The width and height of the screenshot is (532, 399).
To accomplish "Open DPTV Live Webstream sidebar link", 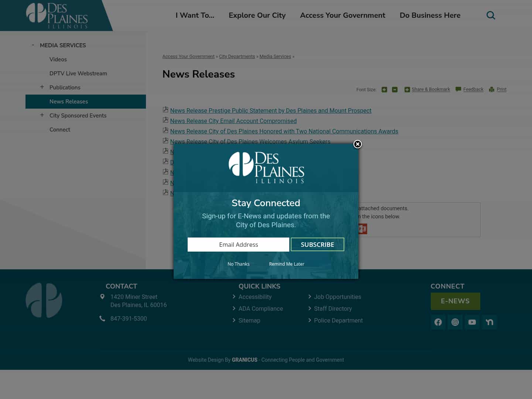I will [78, 74].
